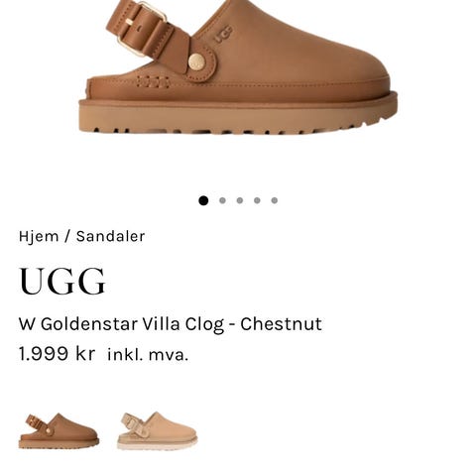The height and width of the screenshot is (476, 476).
Task: Open the Hjem breadcrumb link
Action: click(39, 237)
